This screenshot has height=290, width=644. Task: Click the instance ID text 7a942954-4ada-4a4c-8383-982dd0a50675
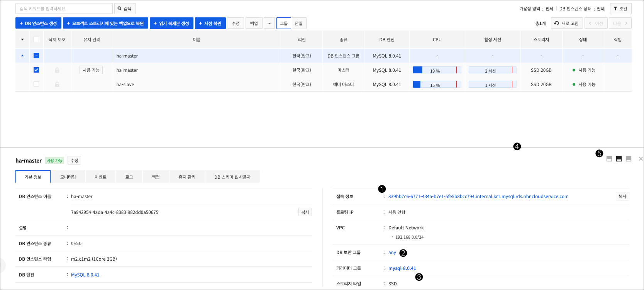pyautogui.click(x=115, y=212)
